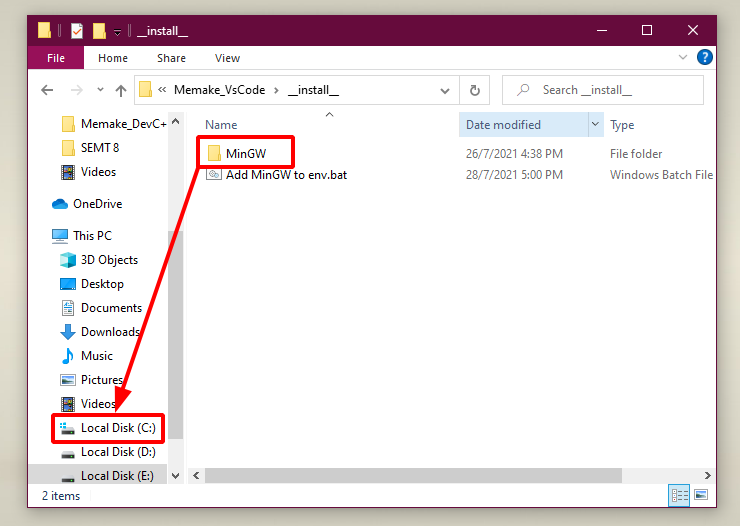This screenshot has width=740, height=526.
Task: Click the Music note icon
Action: click(67, 356)
